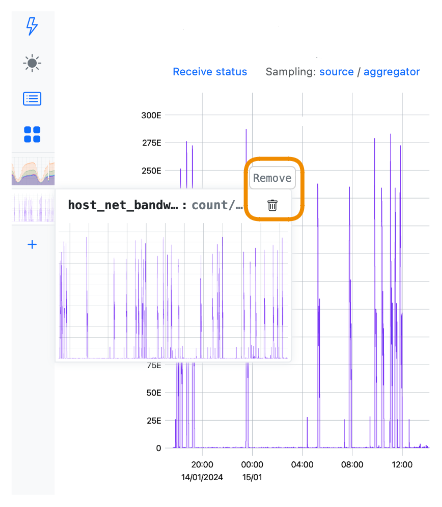Click the 08:00 tick label on the time axis
The height and width of the screenshot is (507, 442).
click(352, 464)
